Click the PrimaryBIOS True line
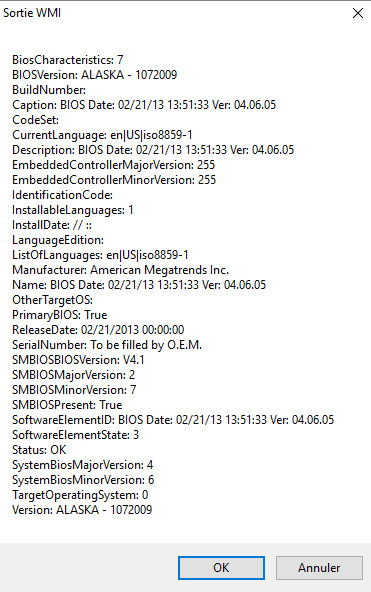The height and width of the screenshot is (592, 371). [x=60, y=315]
